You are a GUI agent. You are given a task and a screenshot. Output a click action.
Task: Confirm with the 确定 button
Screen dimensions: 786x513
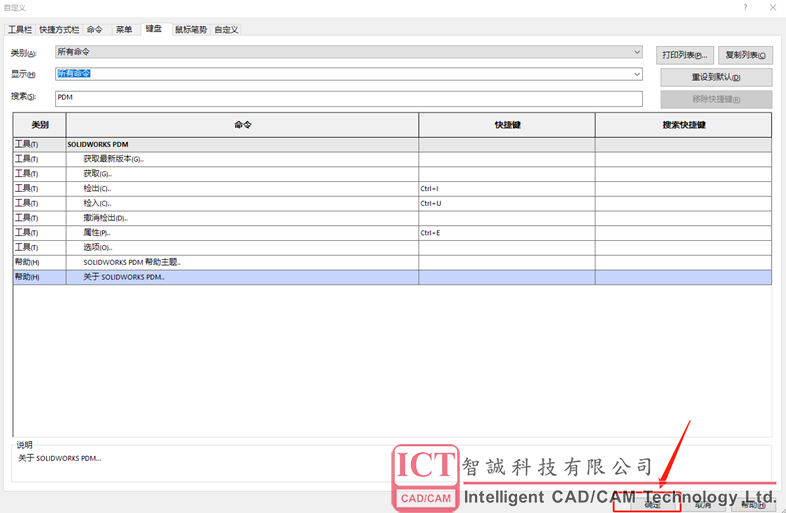pos(652,505)
